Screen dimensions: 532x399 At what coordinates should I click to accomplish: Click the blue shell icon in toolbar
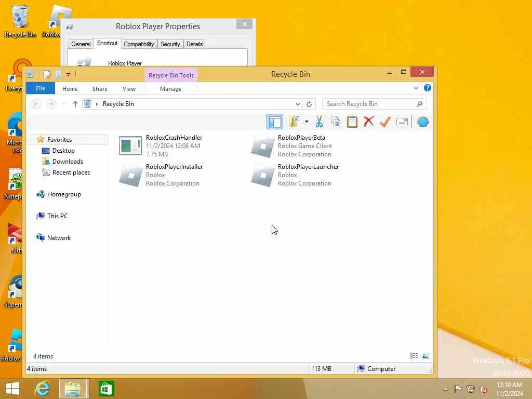coord(423,122)
